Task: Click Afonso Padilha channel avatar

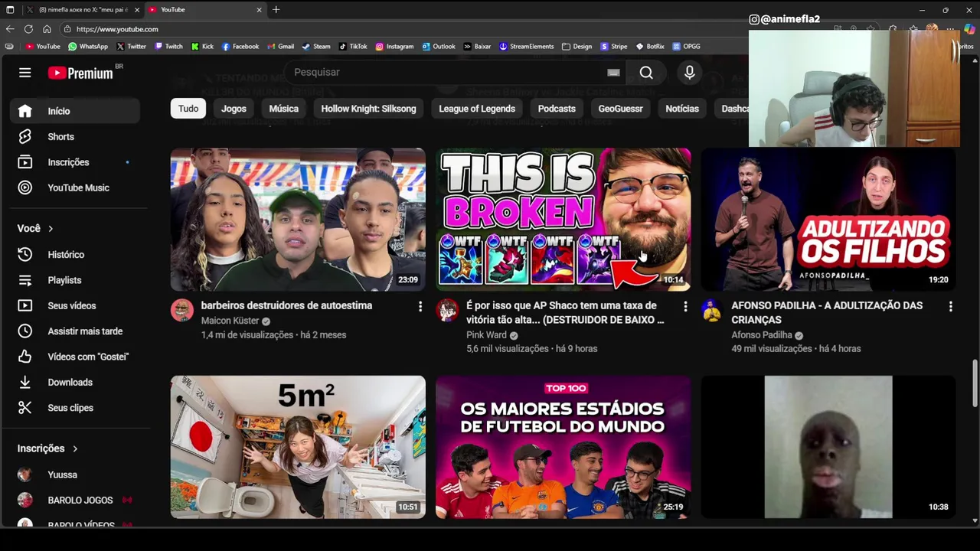Action: tap(712, 310)
